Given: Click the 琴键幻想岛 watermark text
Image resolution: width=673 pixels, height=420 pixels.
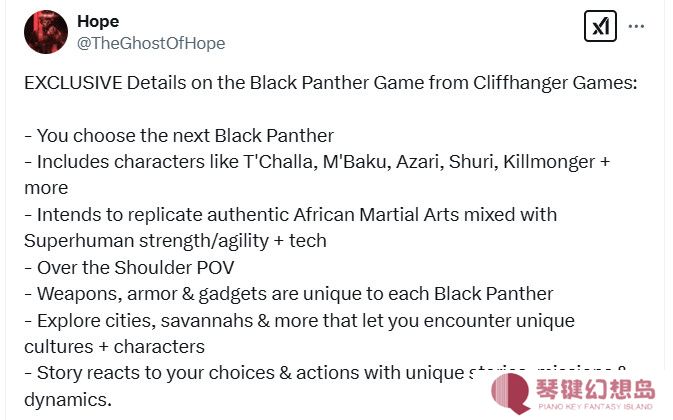Looking at the screenshot, I should tap(596, 389).
